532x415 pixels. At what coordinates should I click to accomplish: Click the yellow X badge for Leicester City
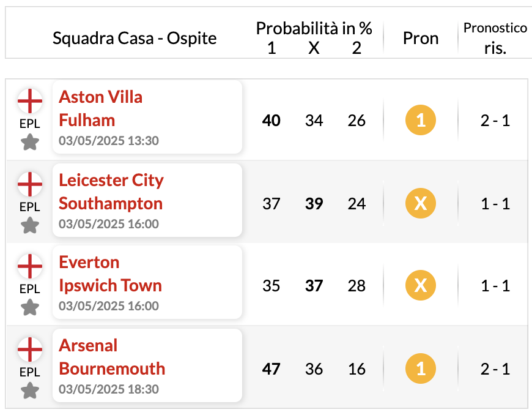pos(421,203)
